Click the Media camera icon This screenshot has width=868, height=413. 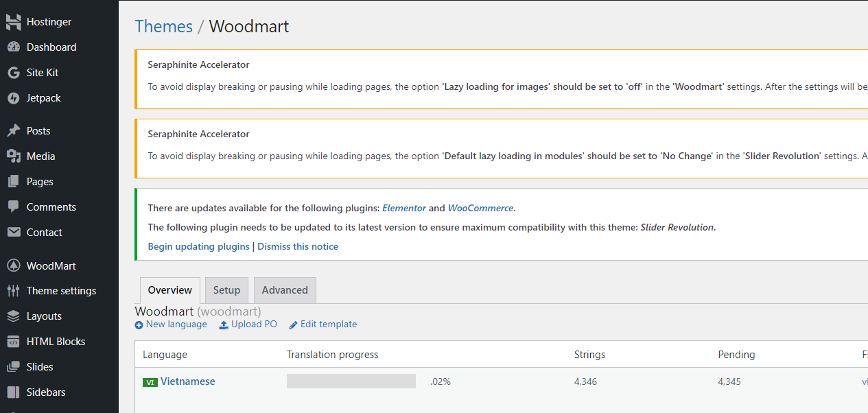tap(13, 156)
